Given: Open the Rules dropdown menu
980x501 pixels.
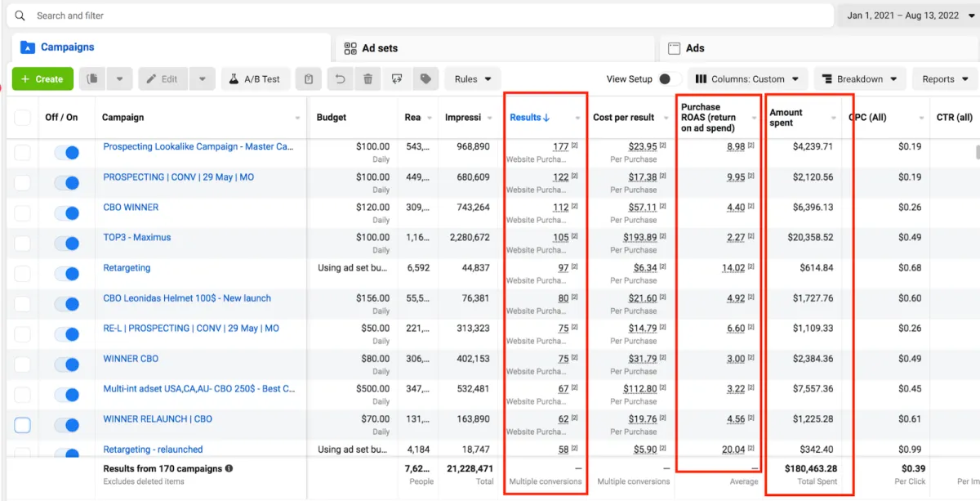Looking at the screenshot, I should point(473,79).
